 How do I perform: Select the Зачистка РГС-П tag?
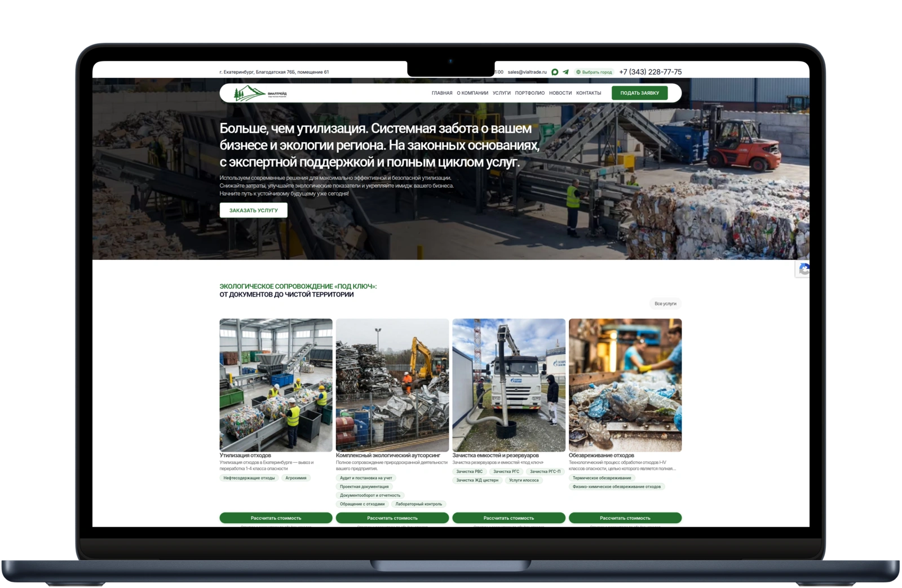pyautogui.click(x=545, y=472)
